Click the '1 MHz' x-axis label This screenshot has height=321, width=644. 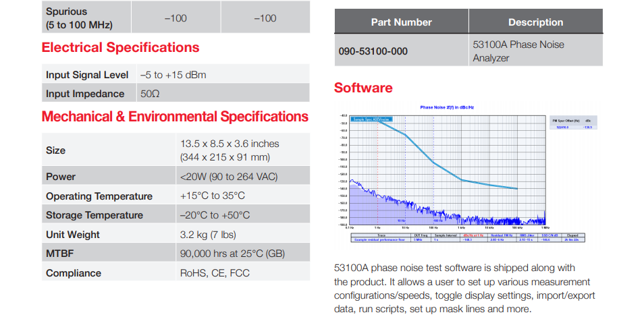point(545,227)
